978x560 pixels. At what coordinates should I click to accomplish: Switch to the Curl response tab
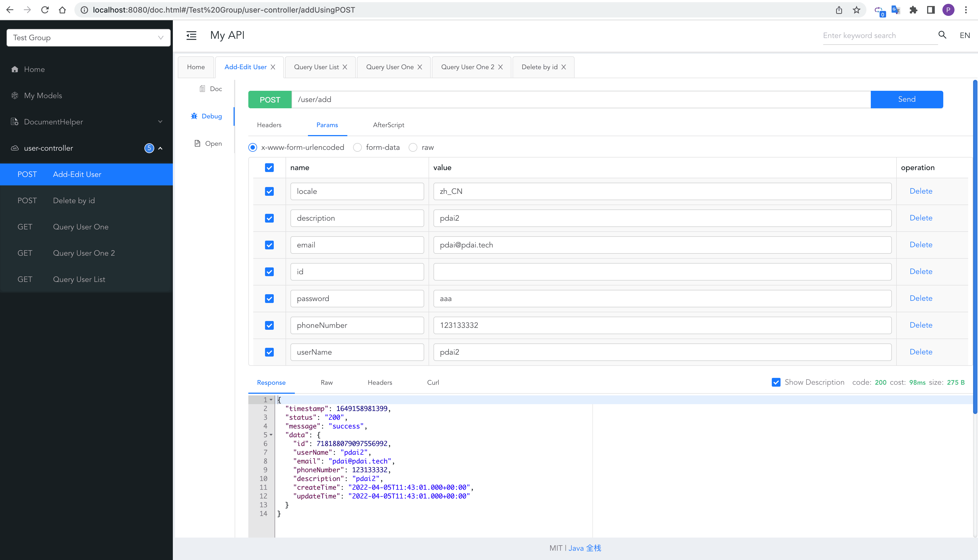pyautogui.click(x=433, y=382)
